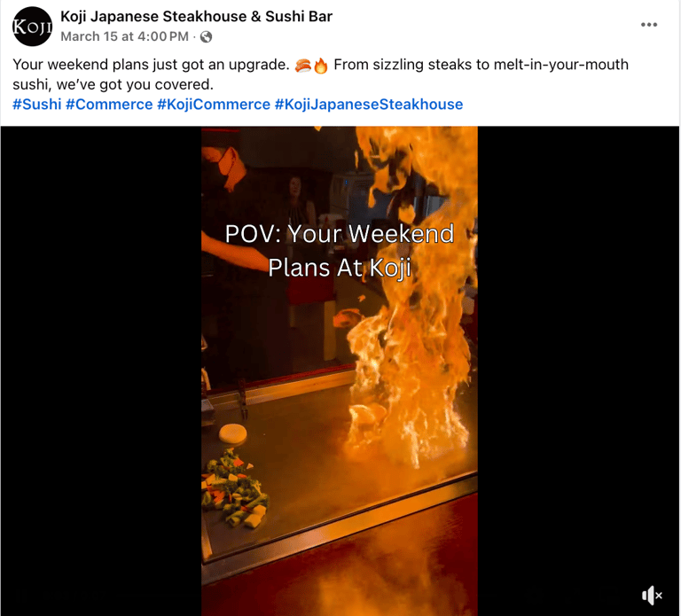Follow the #Sushi hashtag
The width and height of the screenshot is (681, 616).
pos(37,105)
